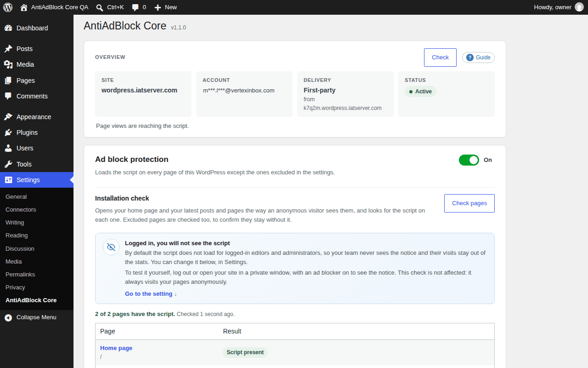Click the Check pages button
The height and width of the screenshot is (368, 588).
[x=469, y=203]
